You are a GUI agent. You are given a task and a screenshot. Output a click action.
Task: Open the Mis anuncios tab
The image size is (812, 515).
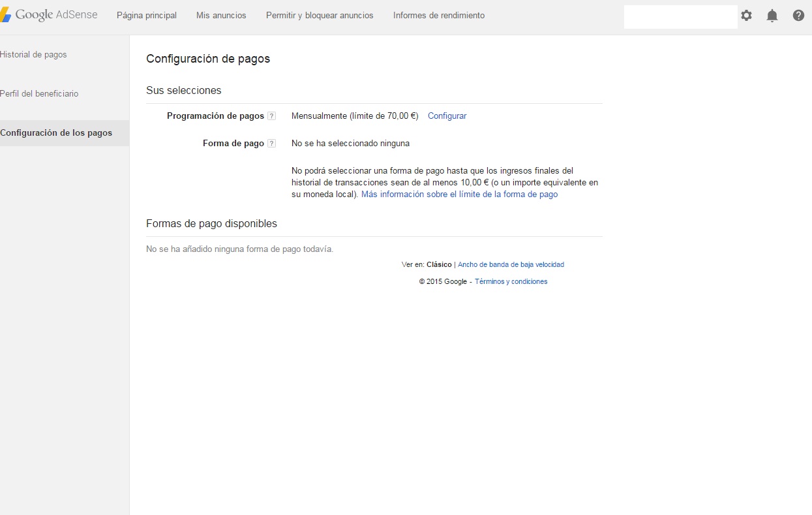pos(221,16)
